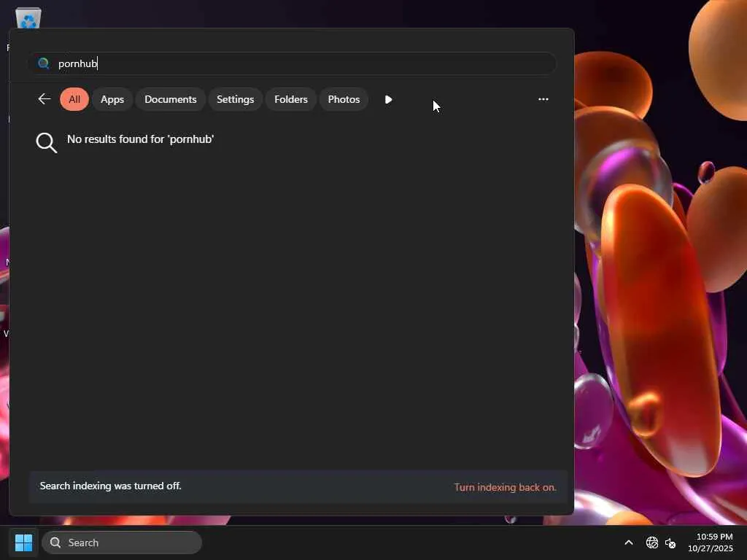Screen dimensions: 747x560
Task: Click the large magnifier beside no results
Action: [47, 142]
